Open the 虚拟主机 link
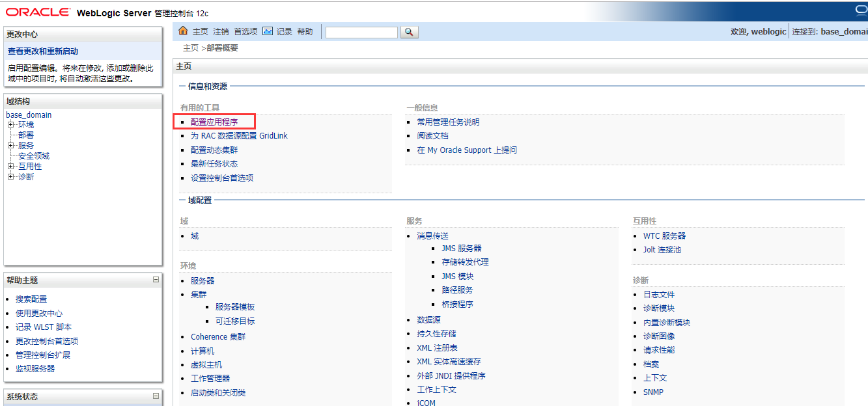Viewport: 868px width, 406px height. point(206,365)
